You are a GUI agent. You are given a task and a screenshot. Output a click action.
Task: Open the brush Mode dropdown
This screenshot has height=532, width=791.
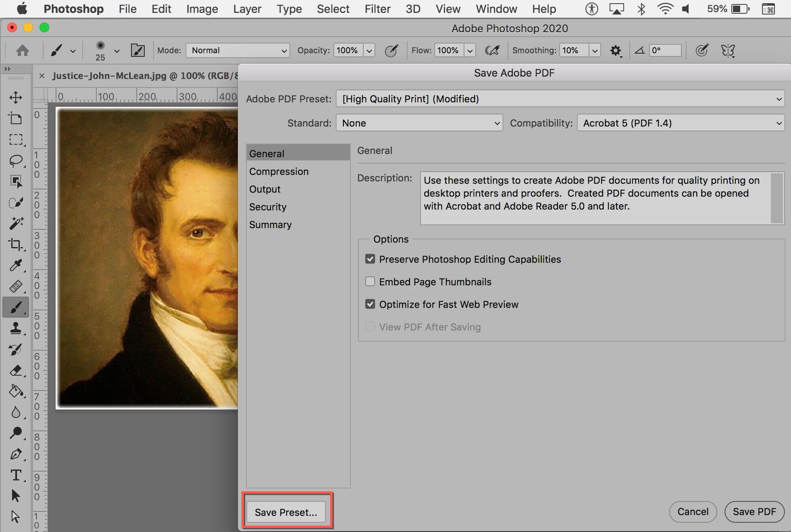click(238, 50)
